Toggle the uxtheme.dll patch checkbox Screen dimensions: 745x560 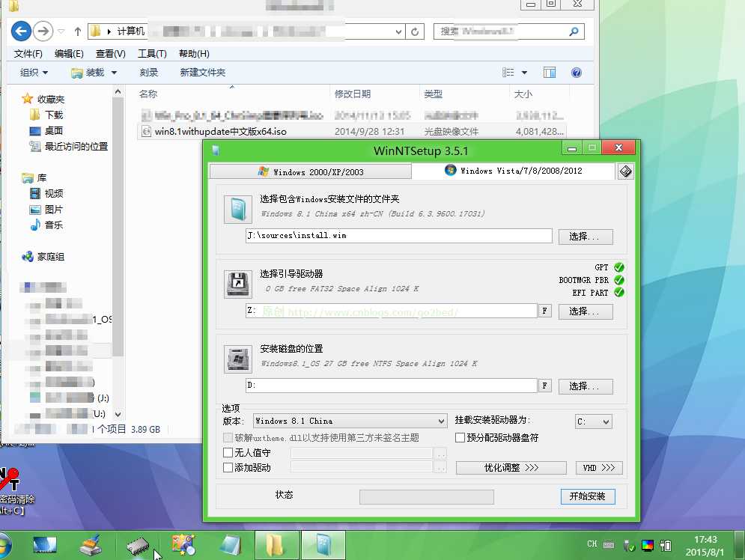[x=228, y=437]
